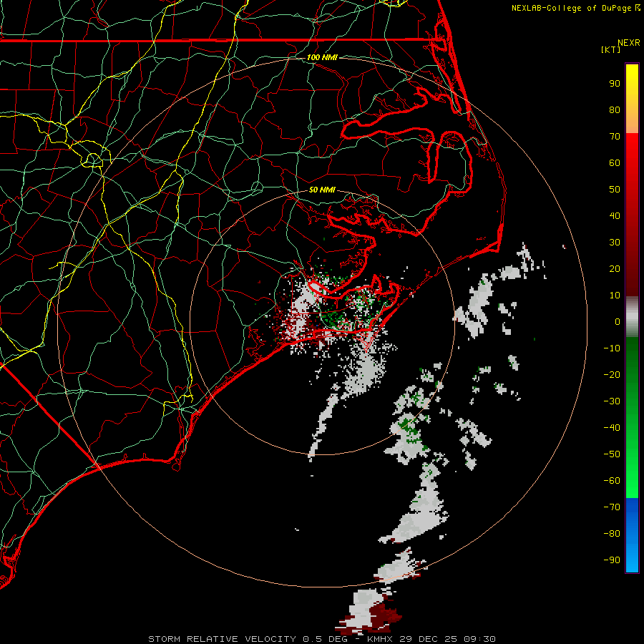Click the 09:30 timestamp text

coord(479,639)
